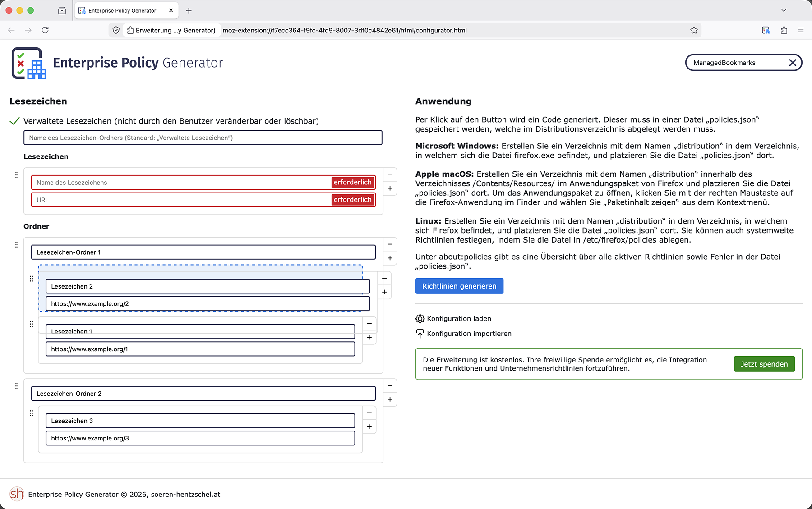The width and height of the screenshot is (812, 509).
Task: Bookmark this page with the star icon
Action: click(694, 30)
